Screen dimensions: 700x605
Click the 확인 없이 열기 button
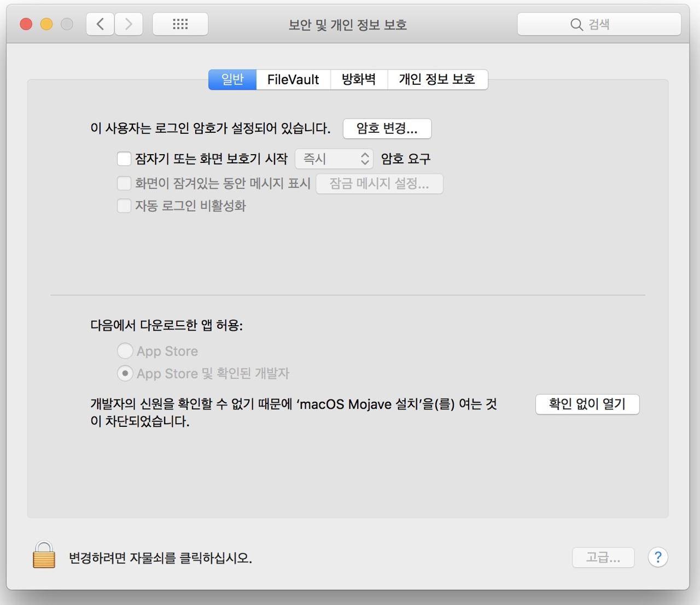pos(587,404)
